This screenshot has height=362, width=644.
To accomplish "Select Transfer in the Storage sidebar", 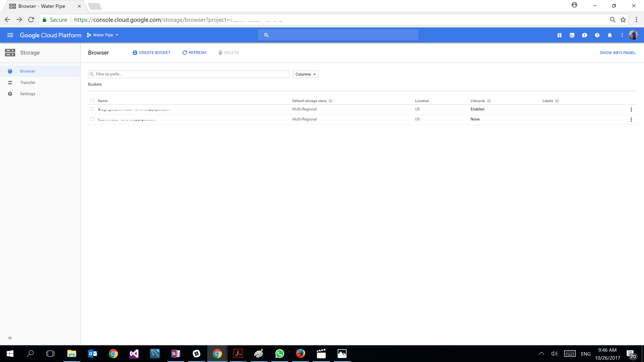I will point(40,83).
